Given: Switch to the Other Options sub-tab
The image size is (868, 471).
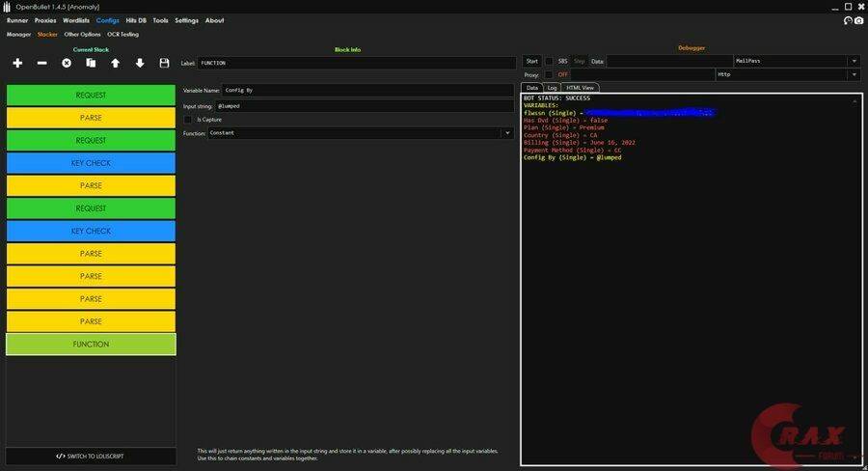Looking at the screenshot, I should (x=83, y=35).
